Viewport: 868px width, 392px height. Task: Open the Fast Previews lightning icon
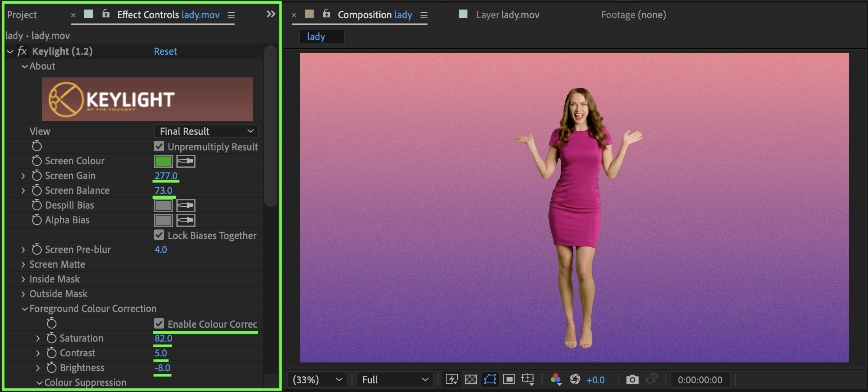[452, 379]
